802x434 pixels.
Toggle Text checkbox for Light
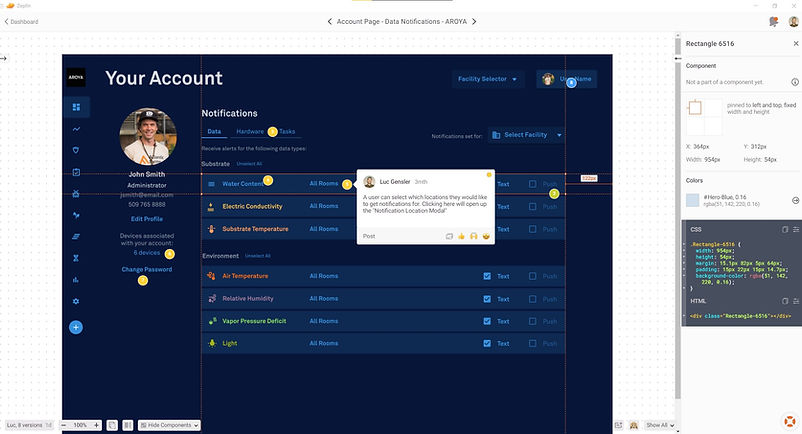487,344
